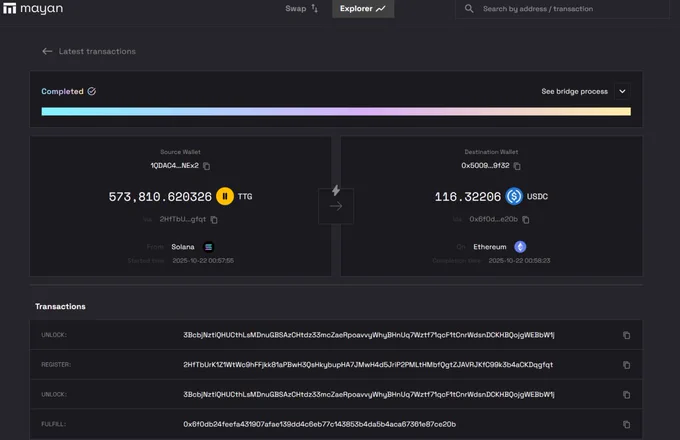Click the TTG token icon

point(225,196)
